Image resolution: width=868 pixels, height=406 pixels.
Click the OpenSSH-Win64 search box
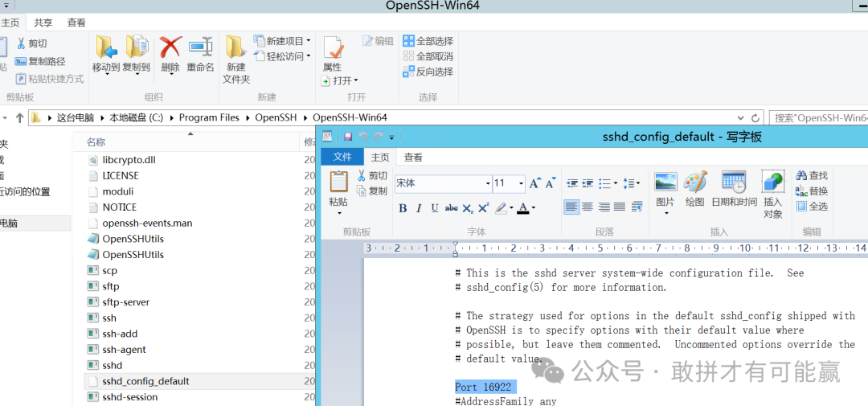point(818,117)
